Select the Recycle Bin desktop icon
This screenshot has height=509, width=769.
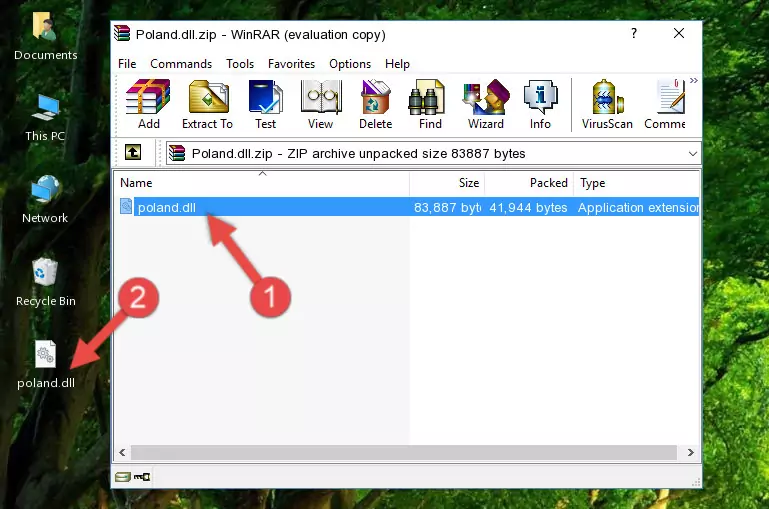[x=45, y=282]
